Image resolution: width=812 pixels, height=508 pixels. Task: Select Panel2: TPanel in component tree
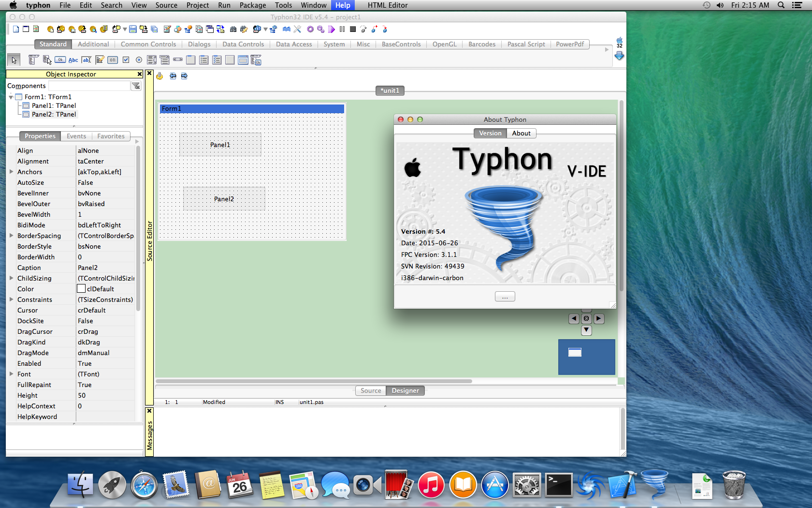tap(54, 115)
